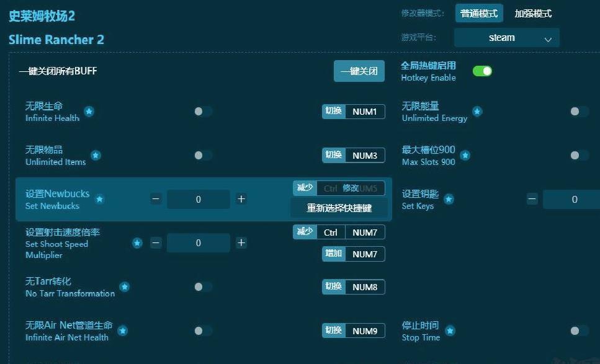Viewport: 600px width, 364px height.
Task: Enable No Tarr Transformation switch
Action: click(x=203, y=286)
